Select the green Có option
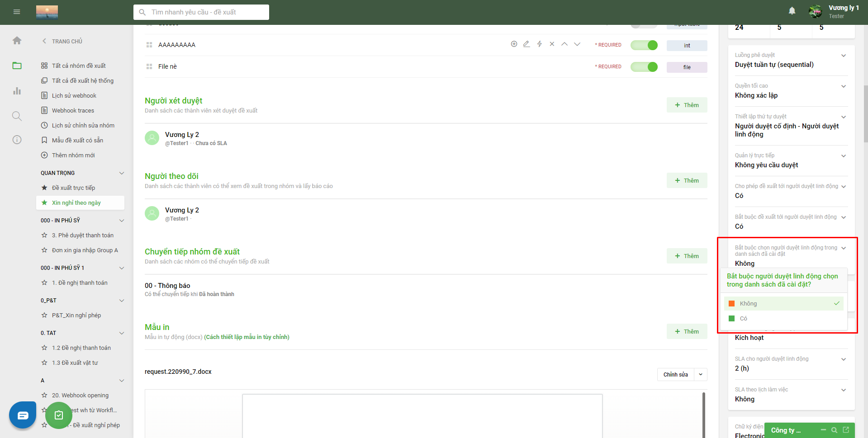 pyautogui.click(x=784, y=318)
